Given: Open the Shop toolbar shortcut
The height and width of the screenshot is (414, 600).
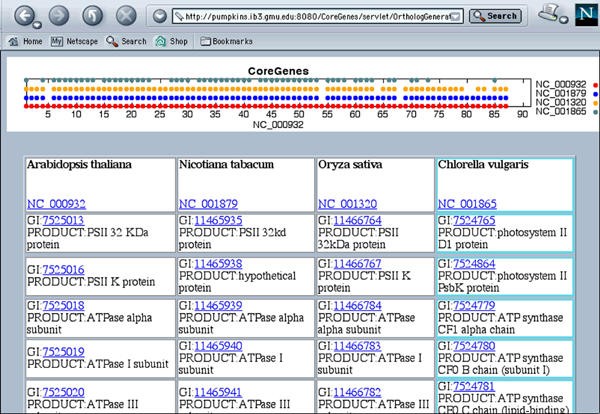Looking at the screenshot, I should (172, 42).
